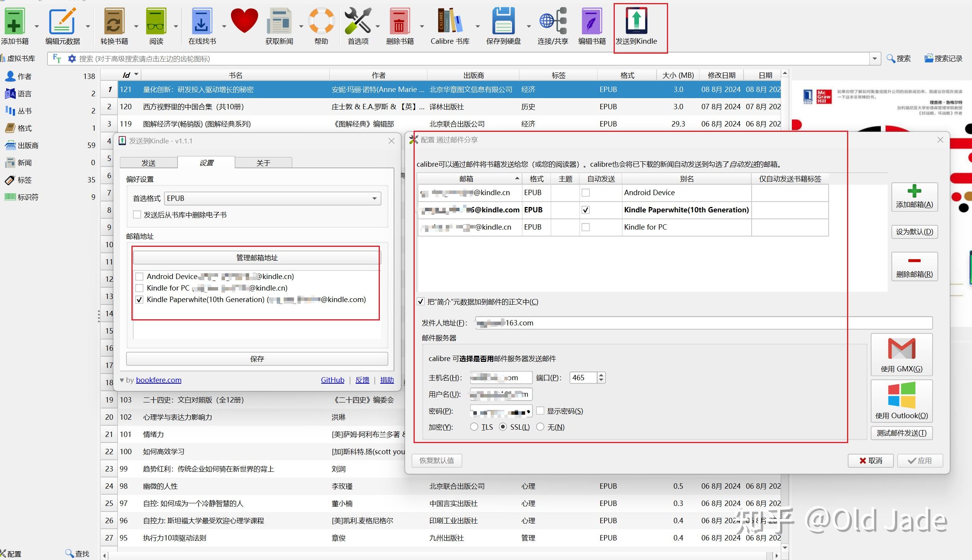Open preferred format (首选格式) EPUB dropdown
Screen dimensions: 972x560
tap(272, 199)
